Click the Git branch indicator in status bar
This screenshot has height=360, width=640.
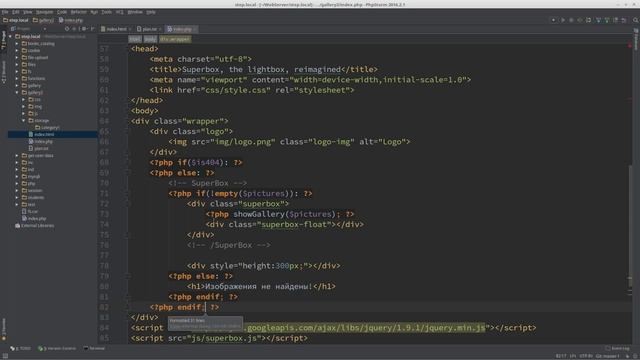point(607,356)
